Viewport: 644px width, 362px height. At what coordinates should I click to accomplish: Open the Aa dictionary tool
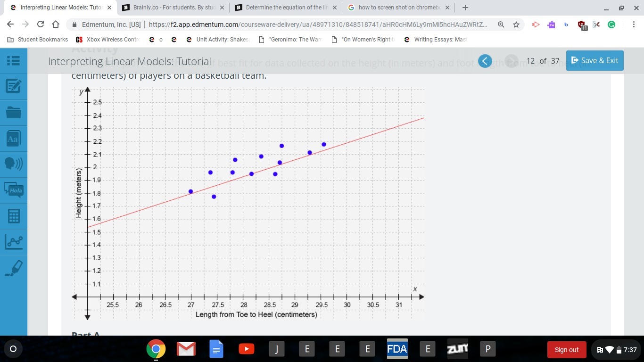tap(14, 139)
